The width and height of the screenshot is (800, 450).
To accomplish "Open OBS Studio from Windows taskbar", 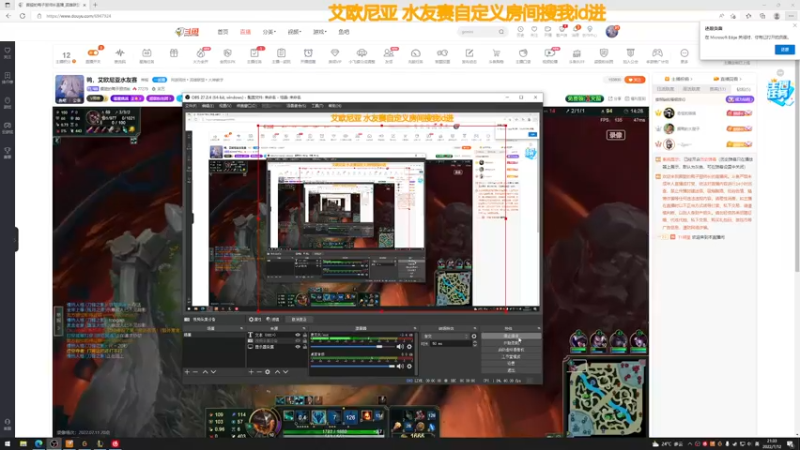I will click(x=54, y=444).
